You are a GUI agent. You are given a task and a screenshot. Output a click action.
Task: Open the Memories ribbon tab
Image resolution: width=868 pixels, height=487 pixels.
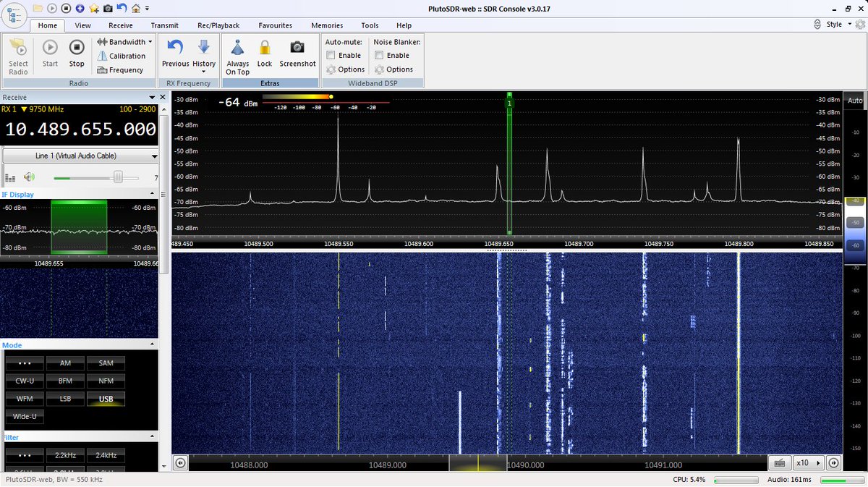(x=327, y=25)
